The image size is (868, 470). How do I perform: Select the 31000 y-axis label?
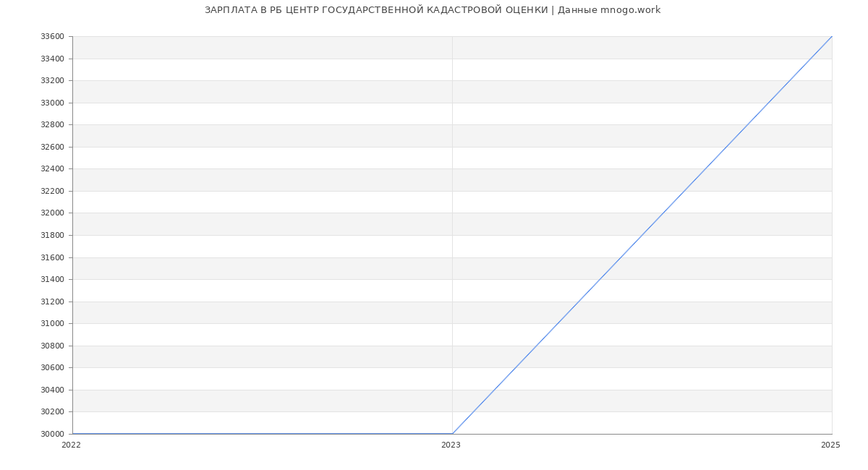pos(52,324)
